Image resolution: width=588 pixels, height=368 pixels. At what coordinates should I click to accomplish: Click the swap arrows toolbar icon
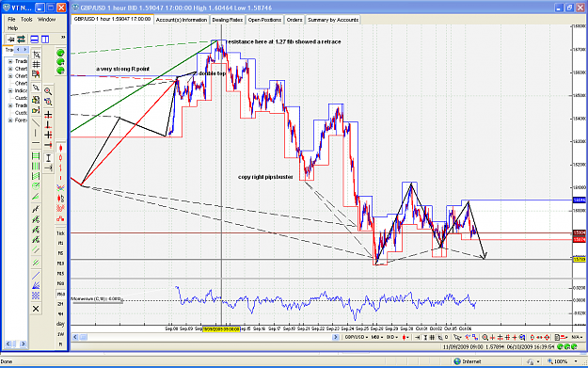click(x=21, y=39)
